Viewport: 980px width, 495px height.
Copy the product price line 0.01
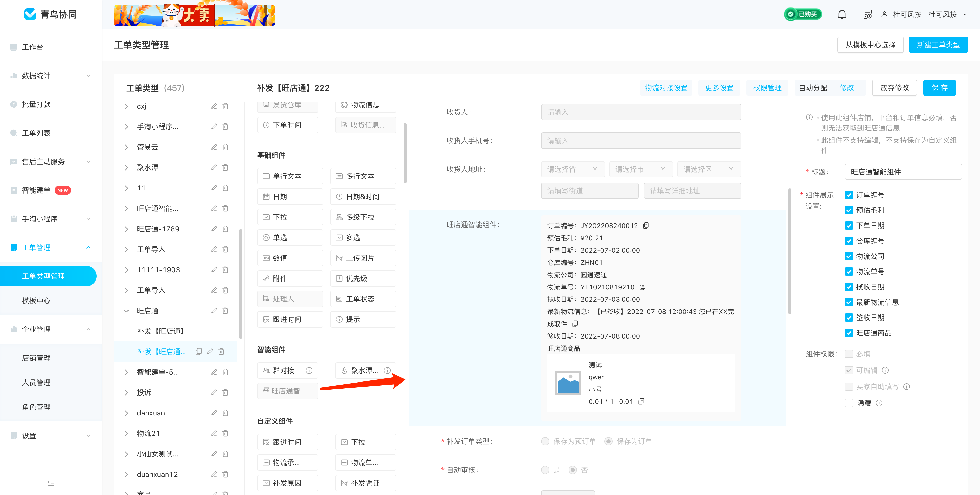pos(641,401)
